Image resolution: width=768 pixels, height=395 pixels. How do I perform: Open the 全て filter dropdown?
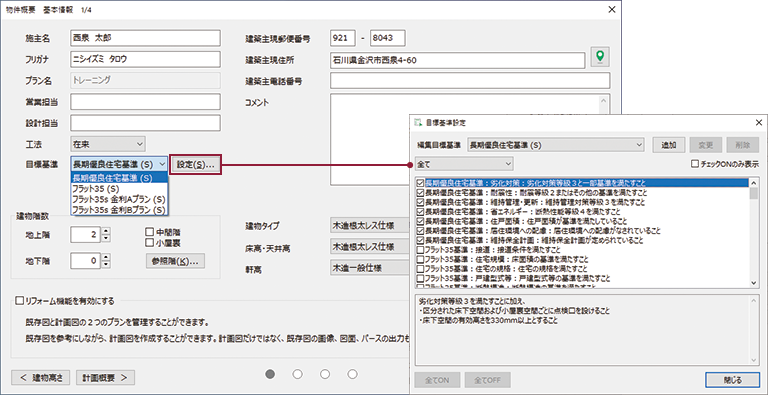coord(464,164)
